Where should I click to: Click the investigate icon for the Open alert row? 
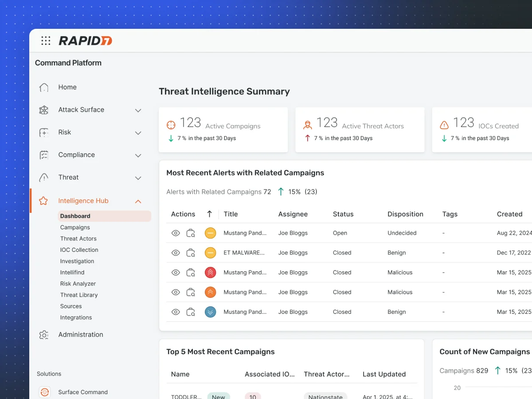click(191, 233)
